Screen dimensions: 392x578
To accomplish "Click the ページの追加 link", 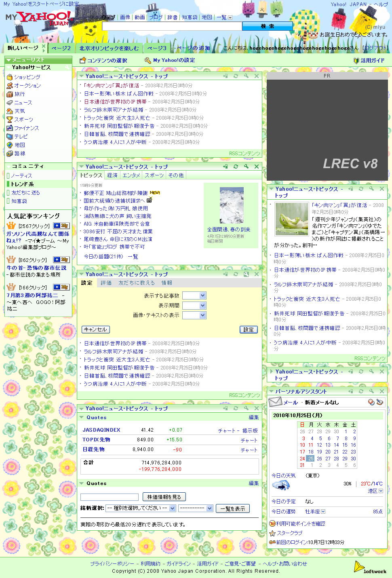I will [x=194, y=48].
